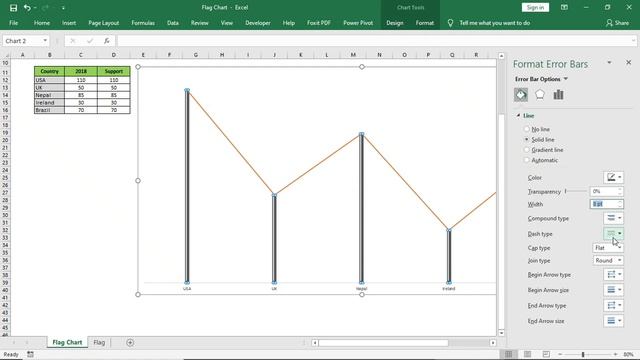Click the Redo arrow icon

click(x=45, y=8)
